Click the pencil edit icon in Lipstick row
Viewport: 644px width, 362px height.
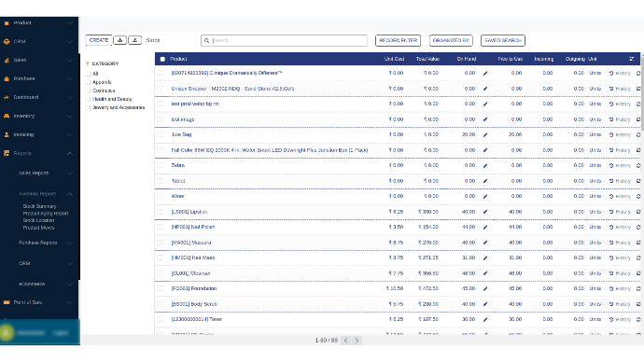(x=485, y=212)
